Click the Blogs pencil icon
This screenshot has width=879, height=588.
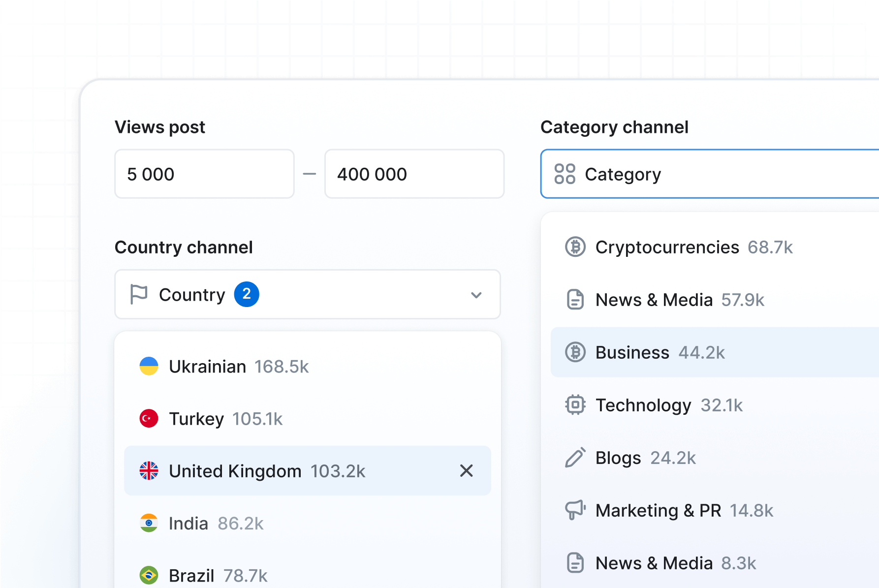tap(575, 458)
